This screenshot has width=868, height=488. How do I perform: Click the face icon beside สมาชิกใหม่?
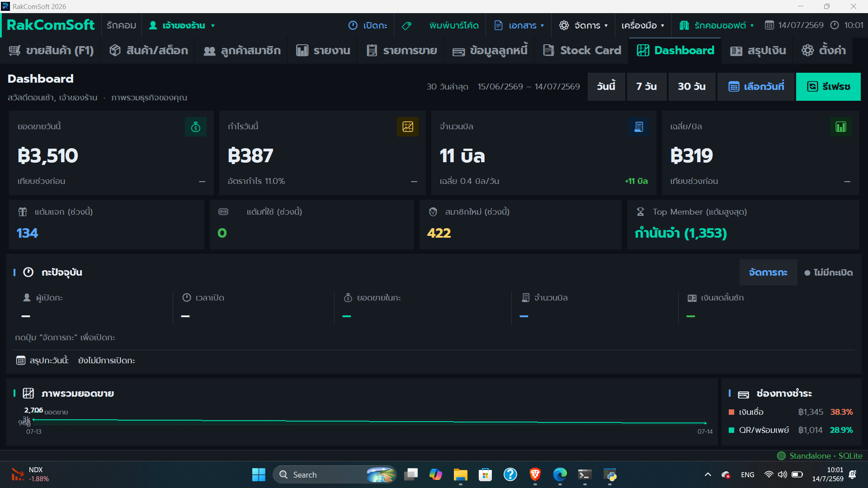[433, 212]
